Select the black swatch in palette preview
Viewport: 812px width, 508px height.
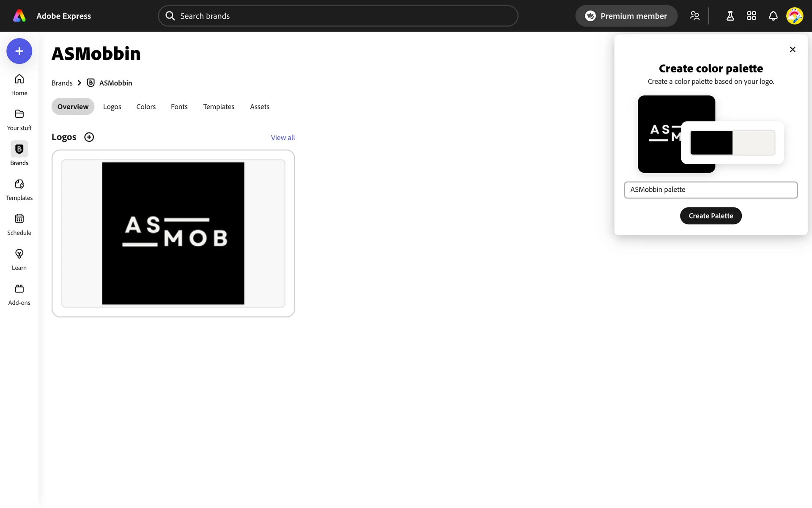coord(711,143)
